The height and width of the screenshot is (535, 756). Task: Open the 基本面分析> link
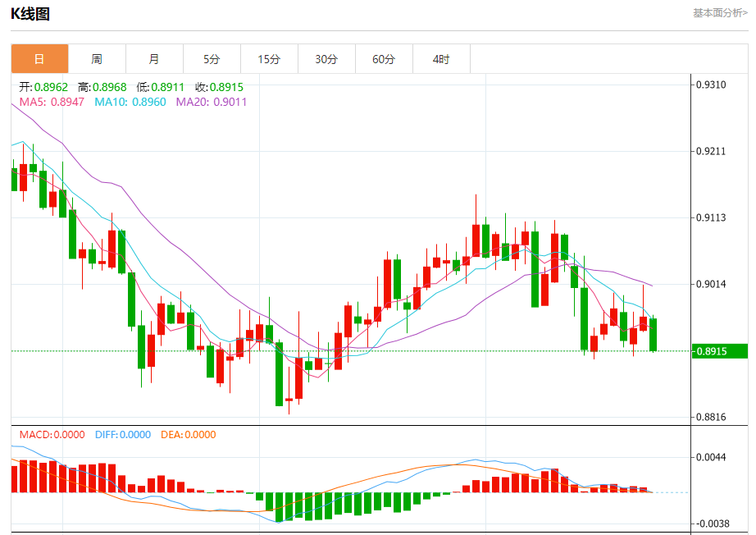click(x=720, y=13)
